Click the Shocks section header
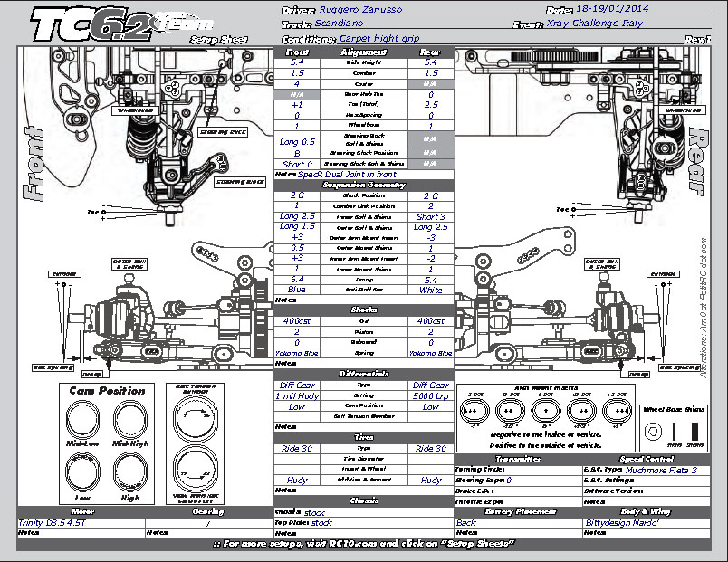 [x=364, y=310]
